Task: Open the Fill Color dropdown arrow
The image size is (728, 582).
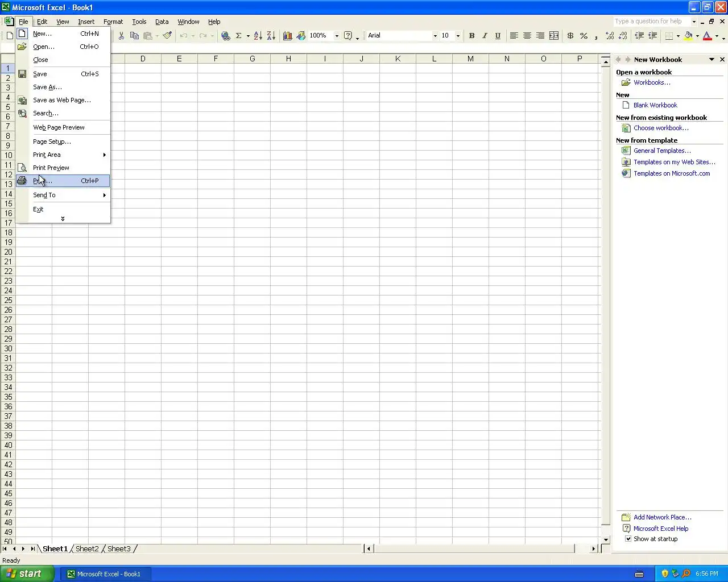Action: (x=697, y=35)
